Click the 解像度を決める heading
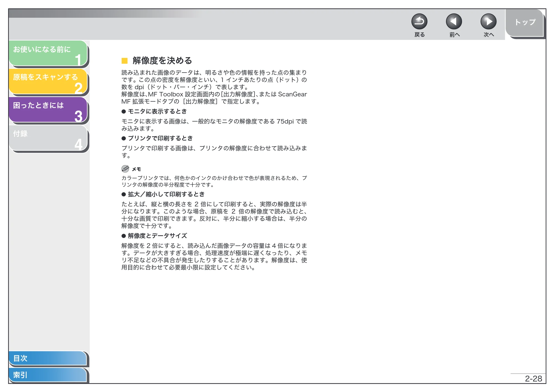 [x=162, y=60]
